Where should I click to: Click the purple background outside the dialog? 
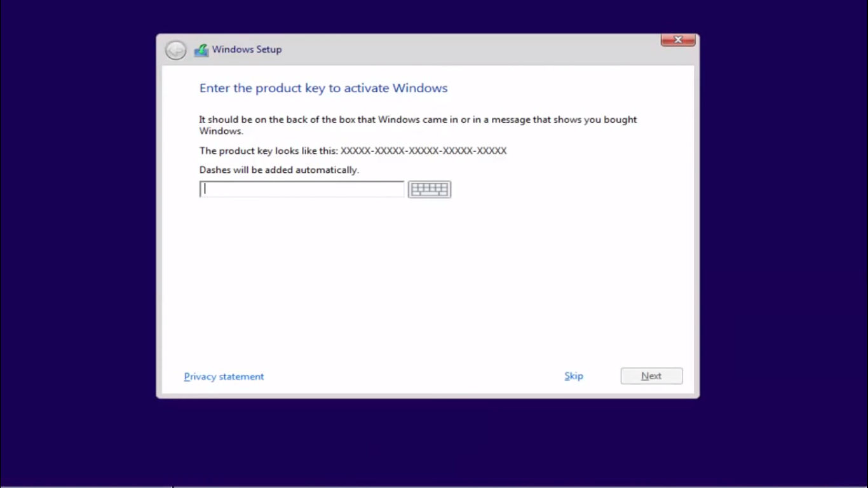[x=76, y=254]
